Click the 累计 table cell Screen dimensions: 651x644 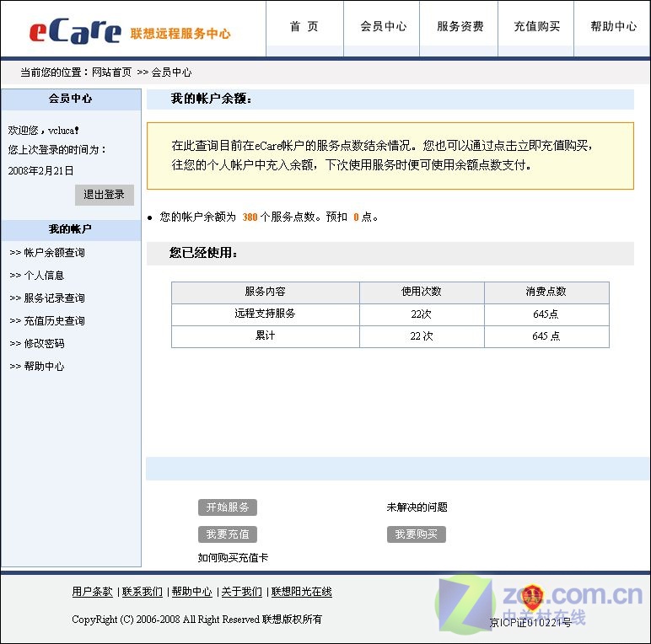[266, 335]
